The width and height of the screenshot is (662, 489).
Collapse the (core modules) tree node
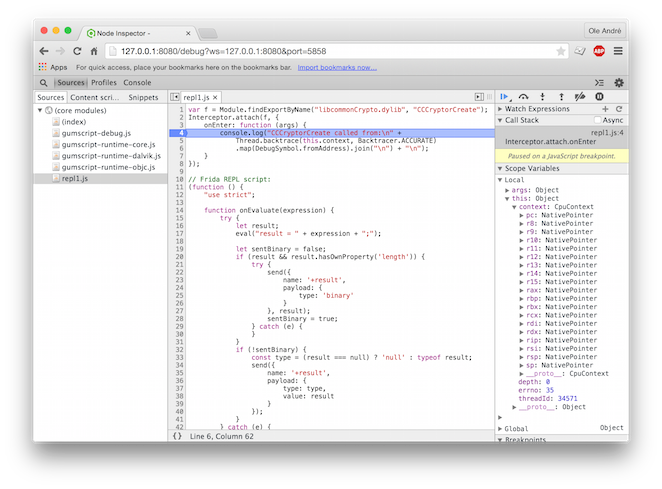point(39,109)
